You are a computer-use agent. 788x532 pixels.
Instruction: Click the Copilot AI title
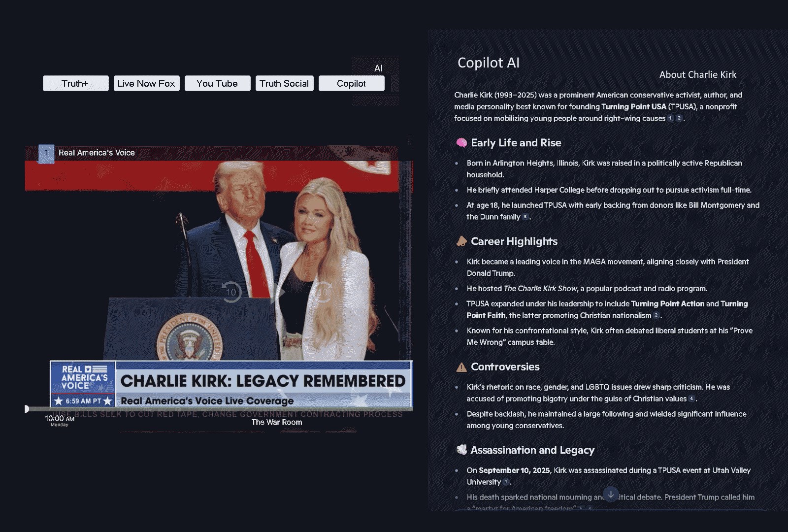[x=488, y=63]
